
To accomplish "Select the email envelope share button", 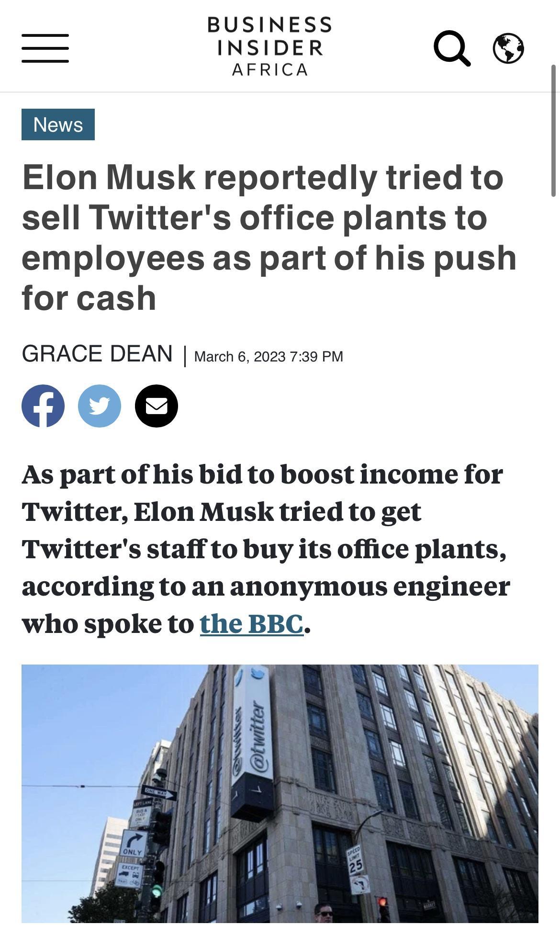I will point(155,405).
